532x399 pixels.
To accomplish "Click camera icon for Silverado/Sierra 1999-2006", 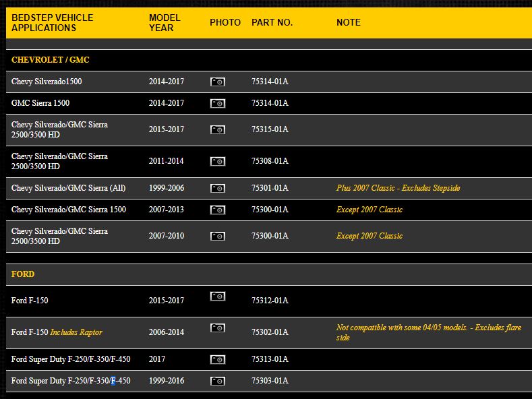I will [x=217, y=188].
